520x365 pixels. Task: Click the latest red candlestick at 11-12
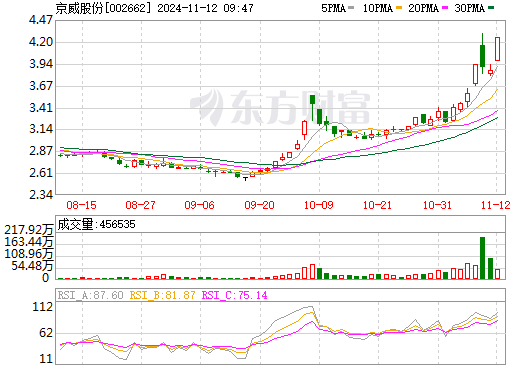click(x=498, y=49)
